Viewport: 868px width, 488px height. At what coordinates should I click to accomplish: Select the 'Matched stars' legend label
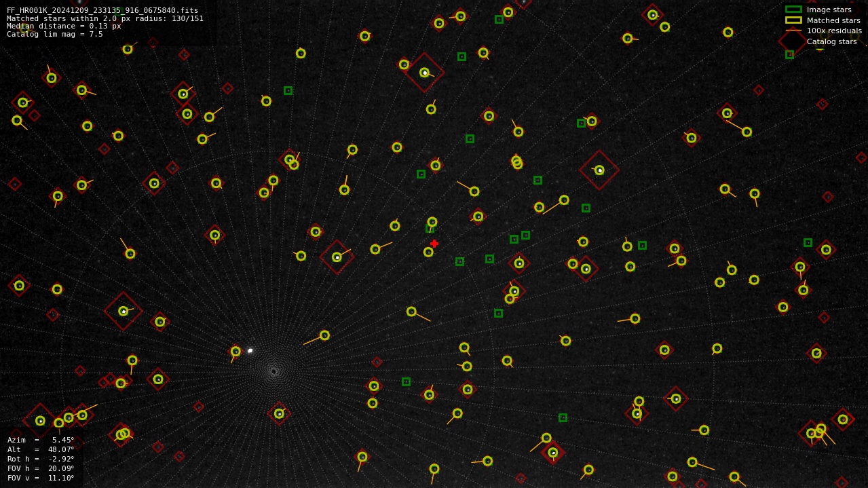[x=833, y=20]
